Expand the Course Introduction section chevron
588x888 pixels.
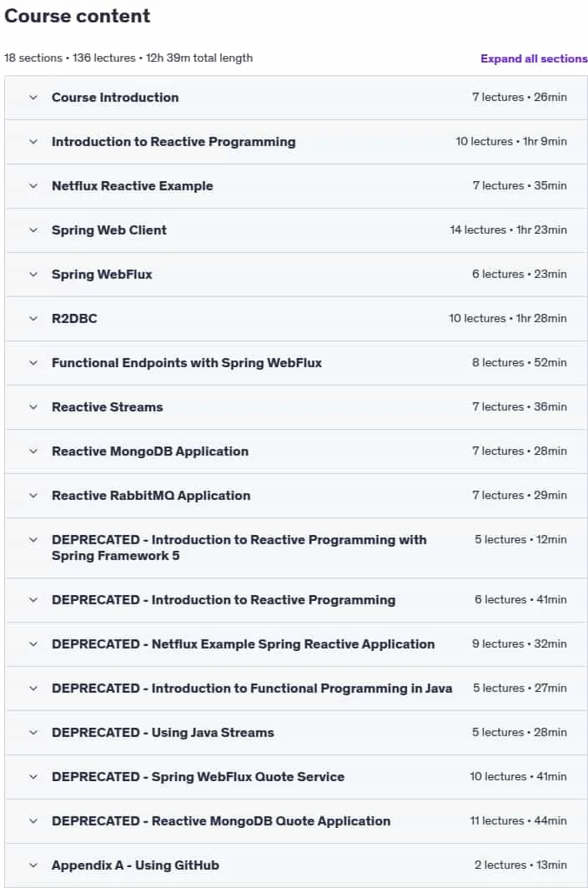33,98
